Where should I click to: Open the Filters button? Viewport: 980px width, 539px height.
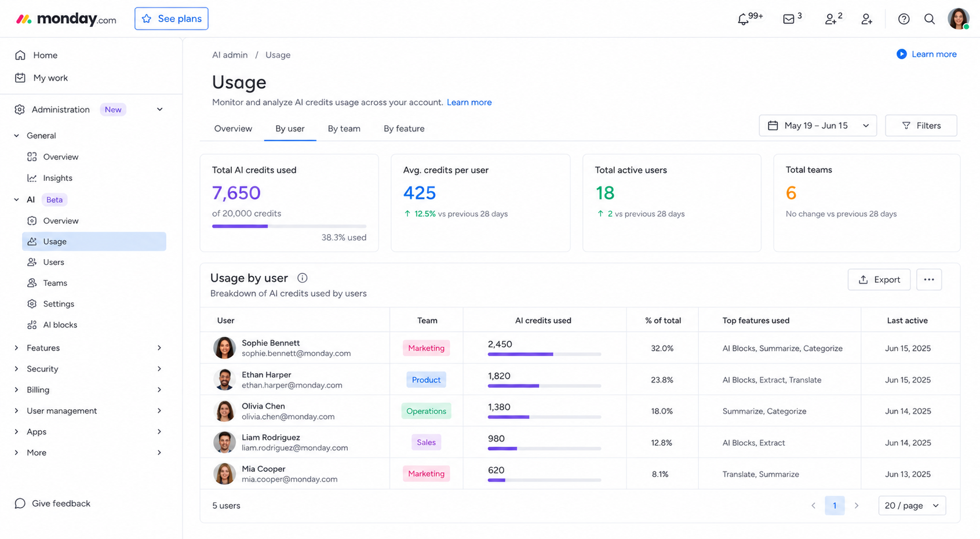click(921, 126)
